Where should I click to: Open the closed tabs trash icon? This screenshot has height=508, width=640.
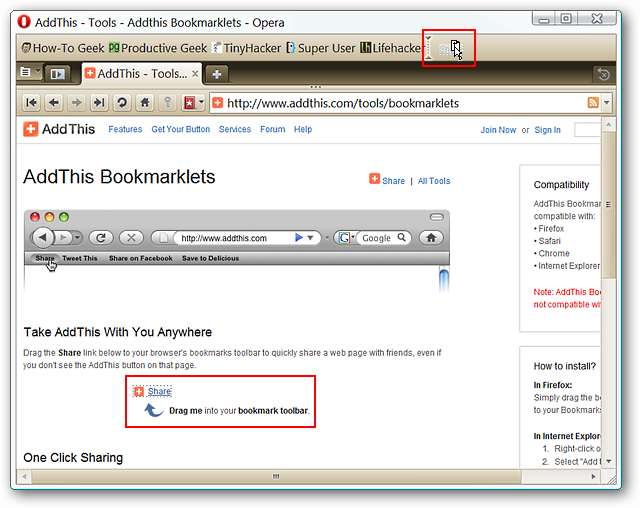pyautogui.click(x=604, y=74)
